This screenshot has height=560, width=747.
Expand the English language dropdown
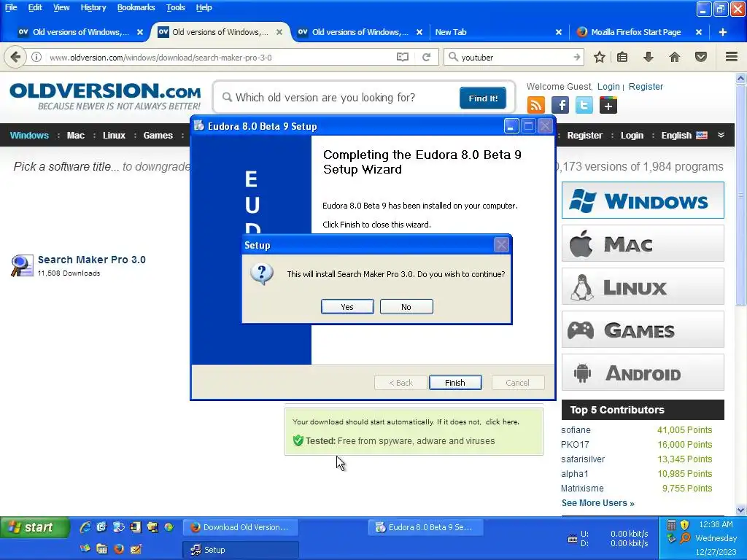tap(684, 135)
